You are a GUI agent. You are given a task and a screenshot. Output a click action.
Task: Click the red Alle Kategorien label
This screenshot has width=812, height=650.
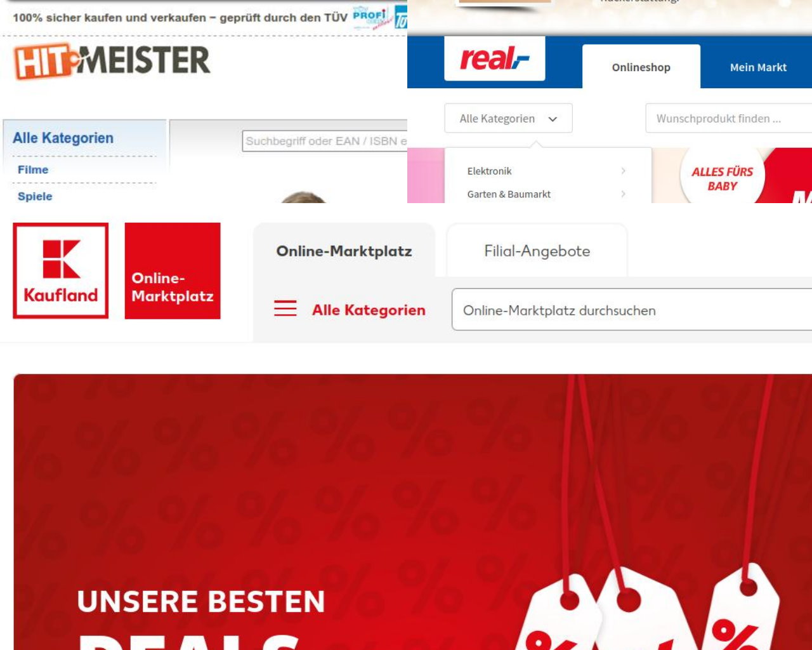click(x=369, y=310)
